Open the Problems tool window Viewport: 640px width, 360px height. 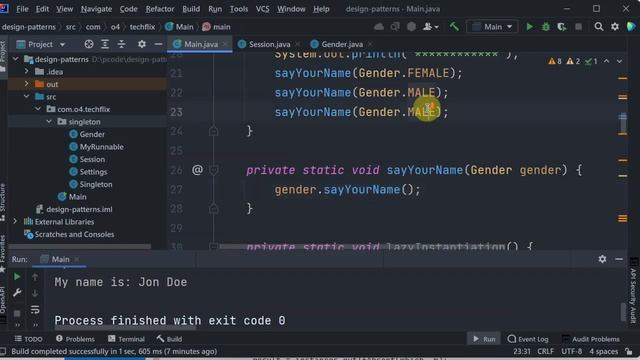(x=75, y=339)
